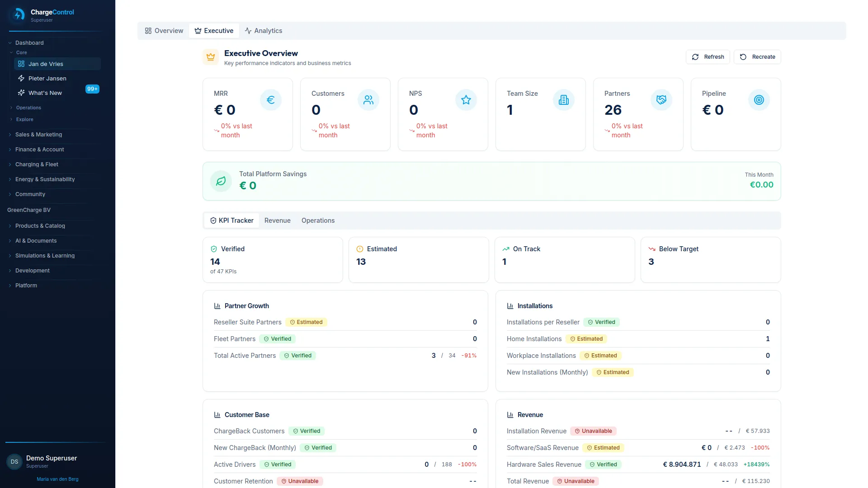Click the clock icon on Estimated summary card
Viewport: 868px width, 488px height.
pyautogui.click(x=360, y=249)
